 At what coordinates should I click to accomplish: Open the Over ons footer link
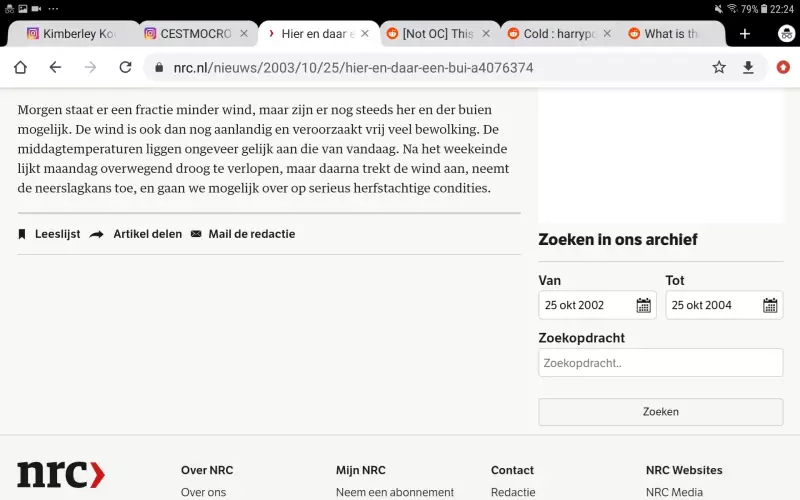pos(203,492)
